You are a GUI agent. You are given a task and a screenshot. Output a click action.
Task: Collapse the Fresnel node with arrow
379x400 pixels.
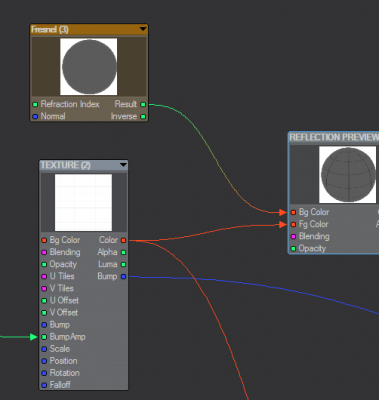tap(143, 29)
